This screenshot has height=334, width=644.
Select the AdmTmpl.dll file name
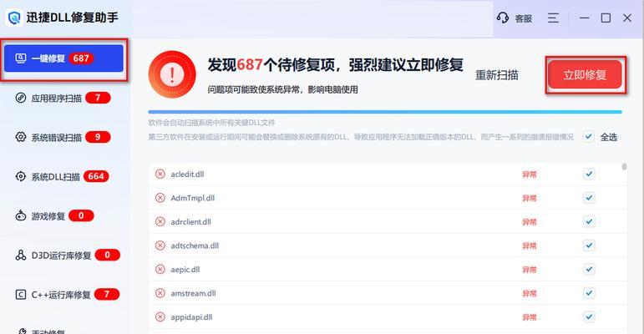(x=193, y=198)
